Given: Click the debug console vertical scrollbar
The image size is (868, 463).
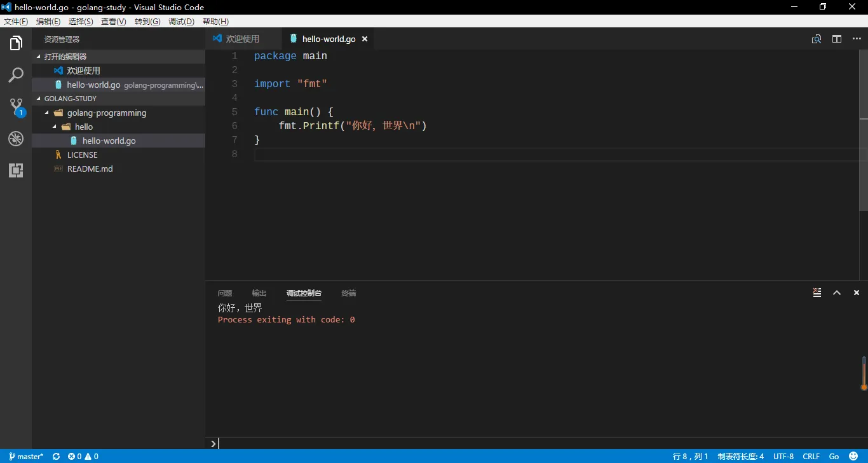Looking at the screenshot, I should [864, 373].
